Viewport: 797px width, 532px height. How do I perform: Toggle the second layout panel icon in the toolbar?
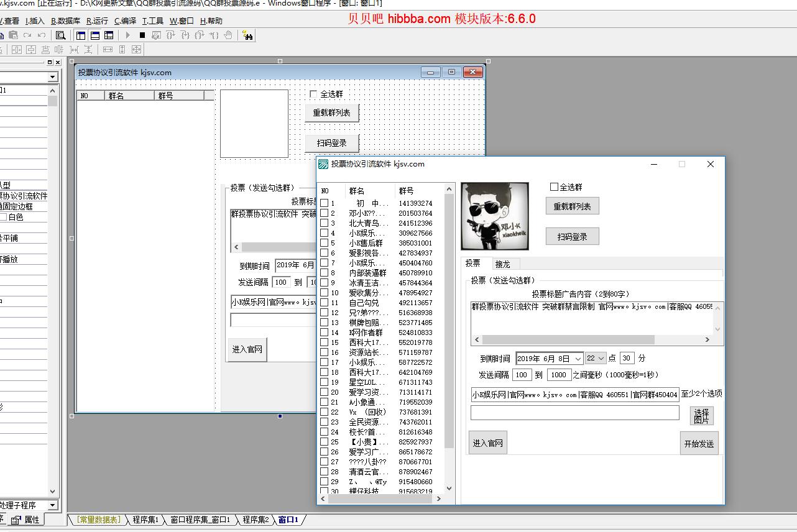[95, 35]
